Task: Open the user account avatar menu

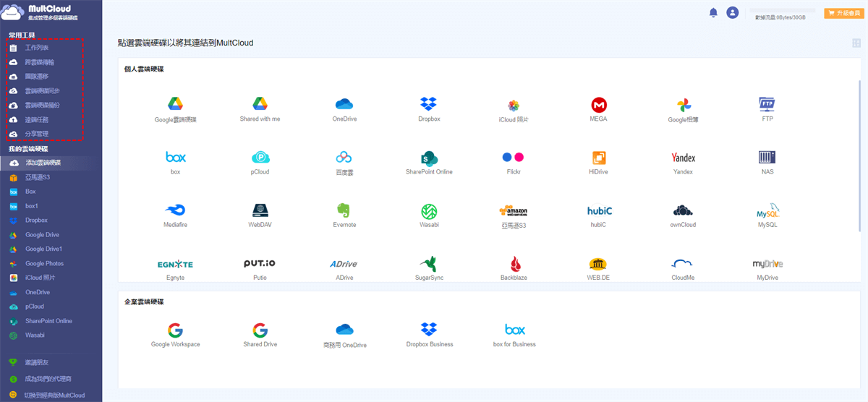Action: 733,12
